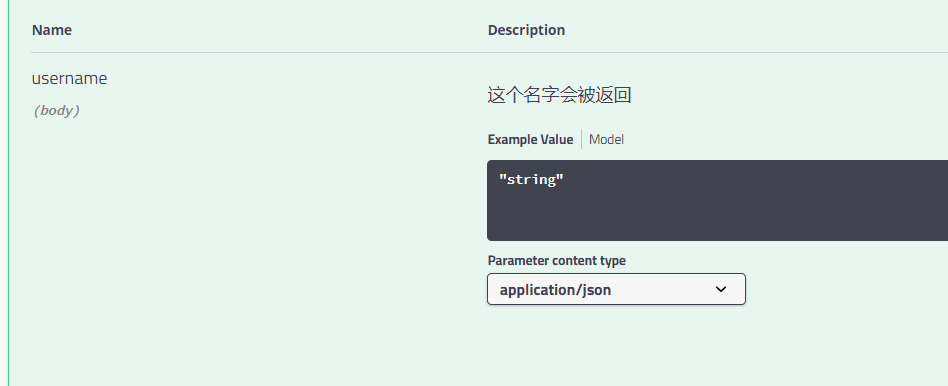Viewport: 948px width, 386px height.
Task: Switch to the Model tab
Action: pyautogui.click(x=606, y=140)
